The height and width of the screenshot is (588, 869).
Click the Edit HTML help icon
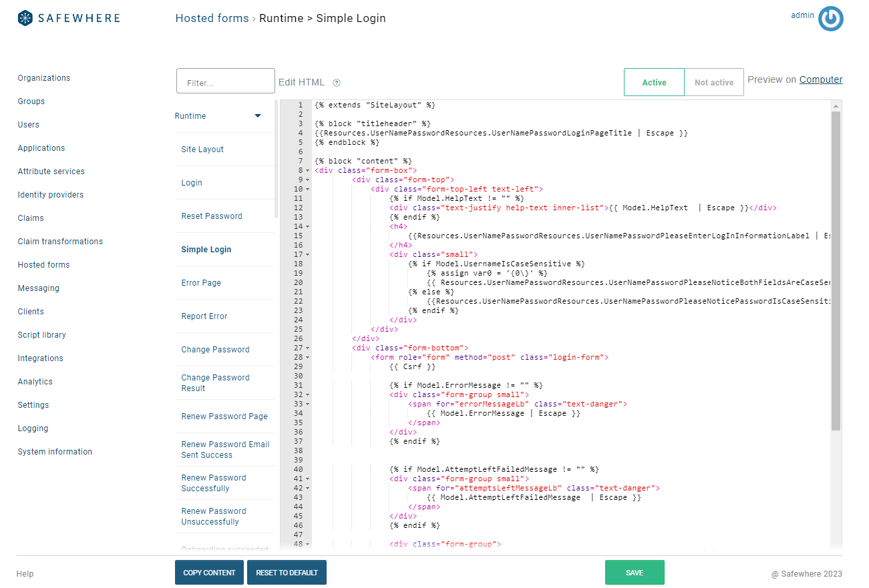pos(337,83)
